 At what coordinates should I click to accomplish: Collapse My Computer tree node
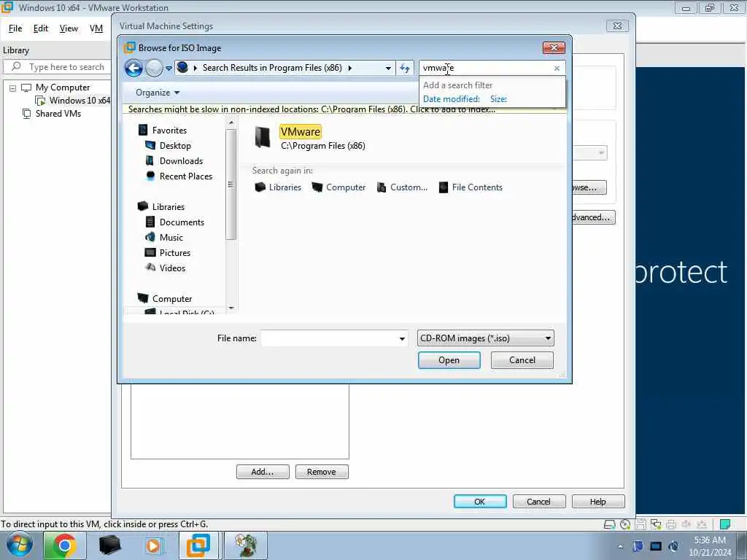(13, 88)
